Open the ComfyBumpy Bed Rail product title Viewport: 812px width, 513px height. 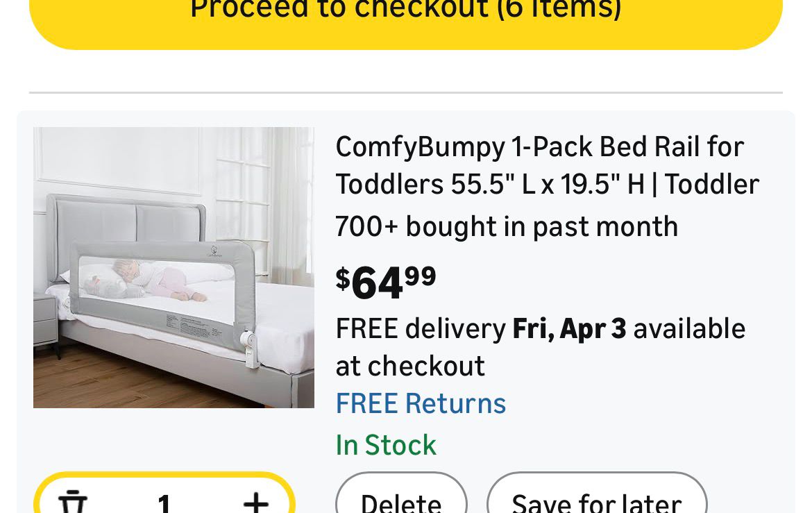coord(539,147)
